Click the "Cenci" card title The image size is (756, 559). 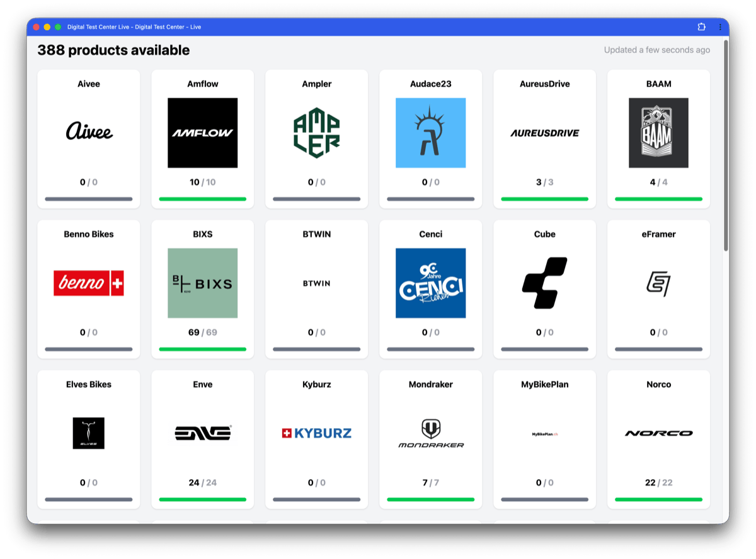coord(431,234)
